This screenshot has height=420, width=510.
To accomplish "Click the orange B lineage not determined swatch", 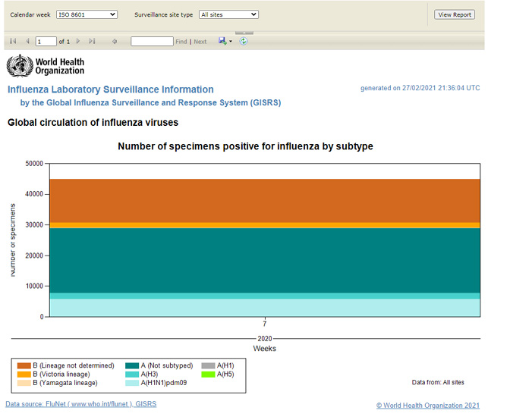I will [24, 365].
